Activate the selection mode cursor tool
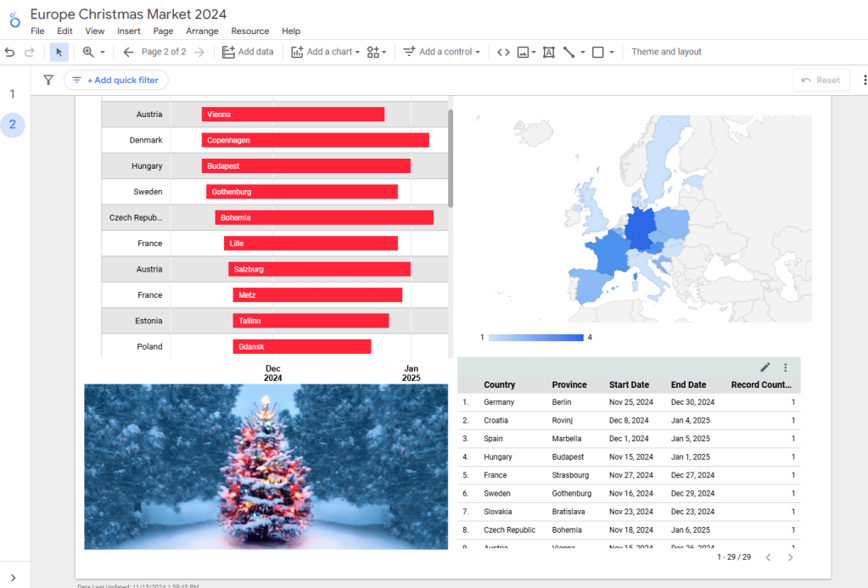The height and width of the screenshot is (588, 868). point(59,52)
